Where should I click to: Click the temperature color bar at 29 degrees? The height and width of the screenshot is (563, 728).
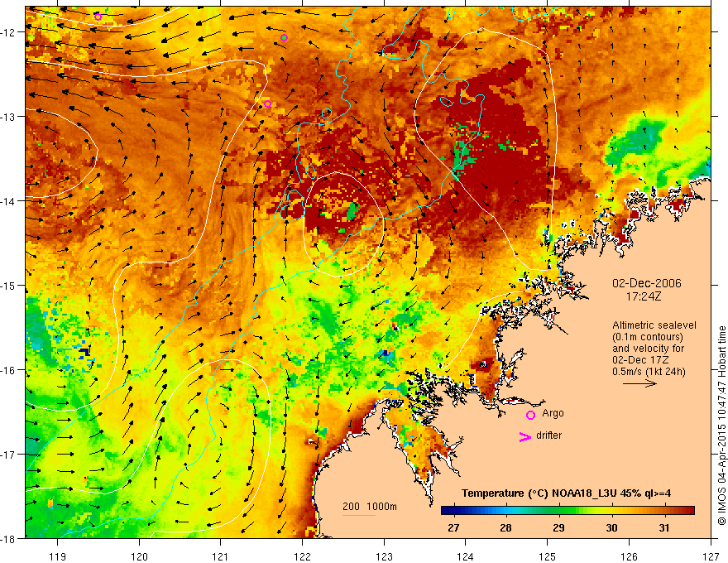point(559,510)
